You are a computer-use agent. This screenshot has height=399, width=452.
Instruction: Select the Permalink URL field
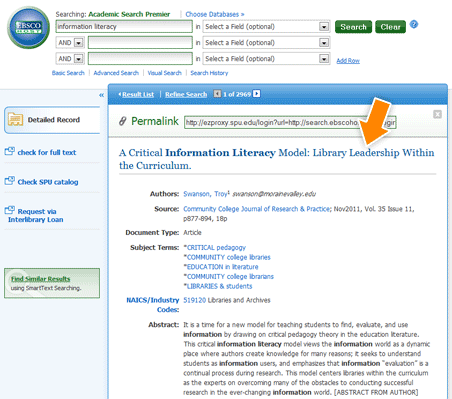tap(290, 122)
